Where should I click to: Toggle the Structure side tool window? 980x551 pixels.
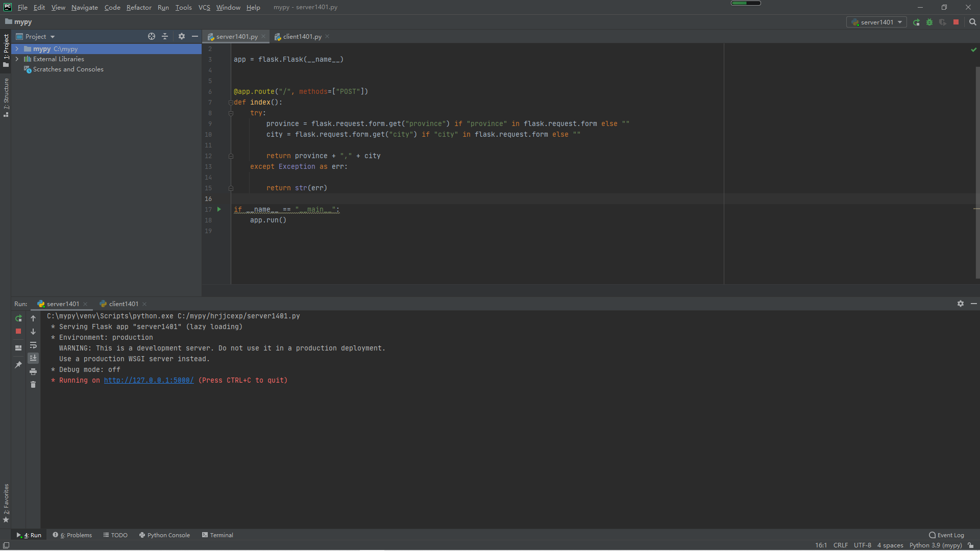click(x=6, y=97)
